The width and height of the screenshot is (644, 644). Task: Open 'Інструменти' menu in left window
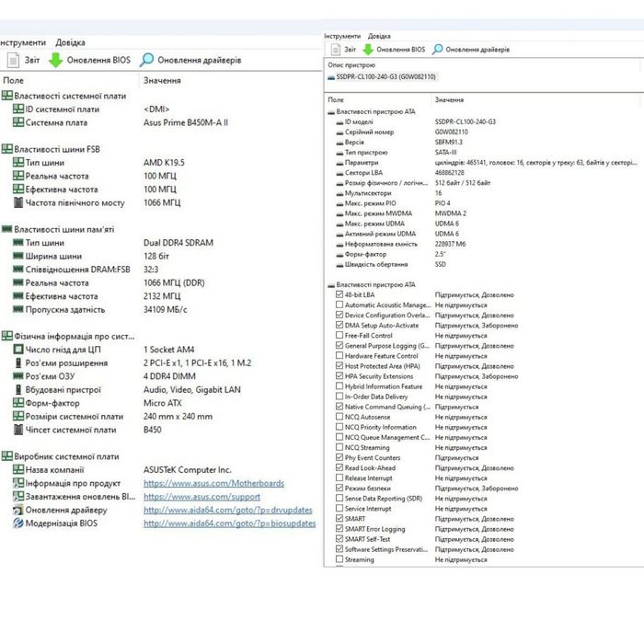pyautogui.click(x=23, y=42)
